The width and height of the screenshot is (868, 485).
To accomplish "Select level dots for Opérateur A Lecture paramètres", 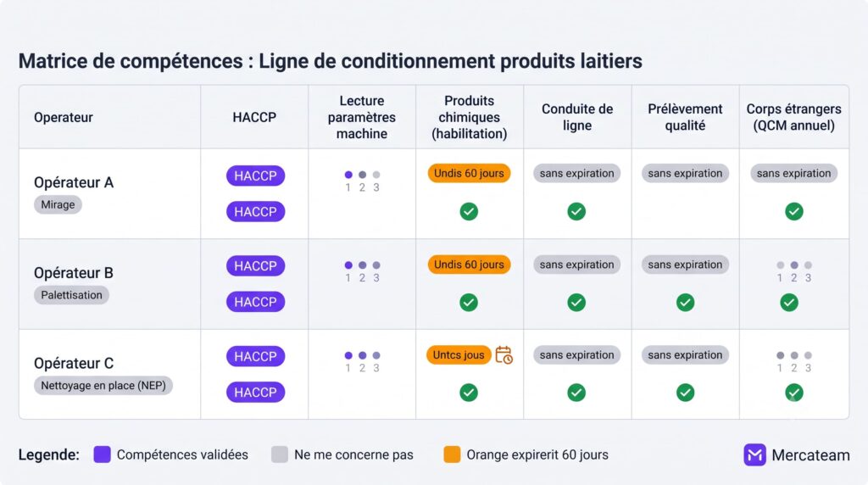I will click(x=362, y=181).
